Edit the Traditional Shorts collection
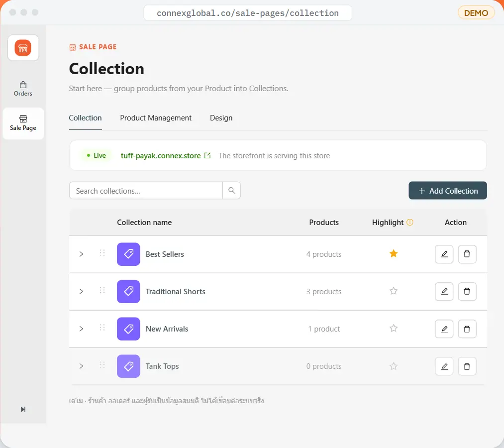The width and height of the screenshot is (504, 448). coord(444,291)
